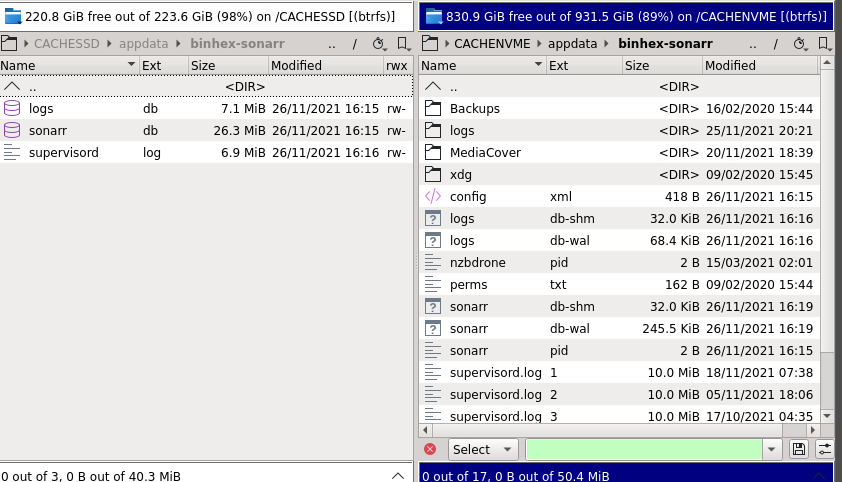
Task: Click the green filter text input field
Action: 644,449
